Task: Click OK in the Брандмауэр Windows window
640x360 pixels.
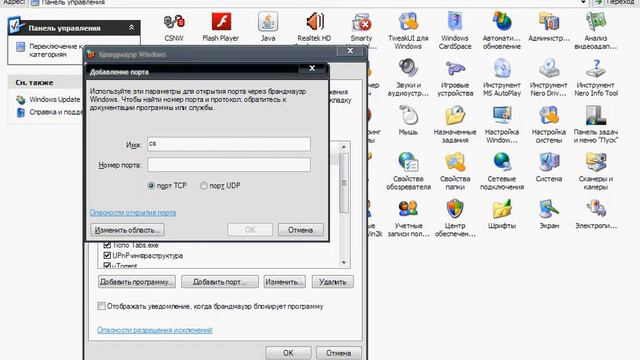Action: [288, 353]
